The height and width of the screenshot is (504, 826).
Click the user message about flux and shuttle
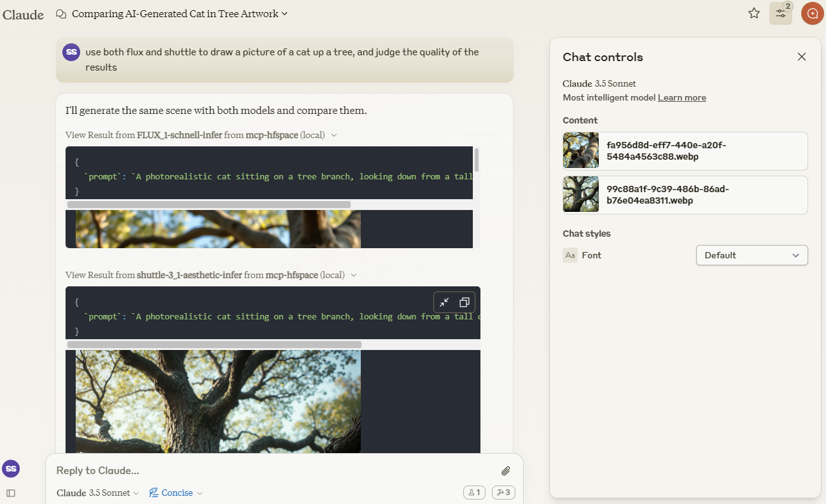tap(284, 60)
